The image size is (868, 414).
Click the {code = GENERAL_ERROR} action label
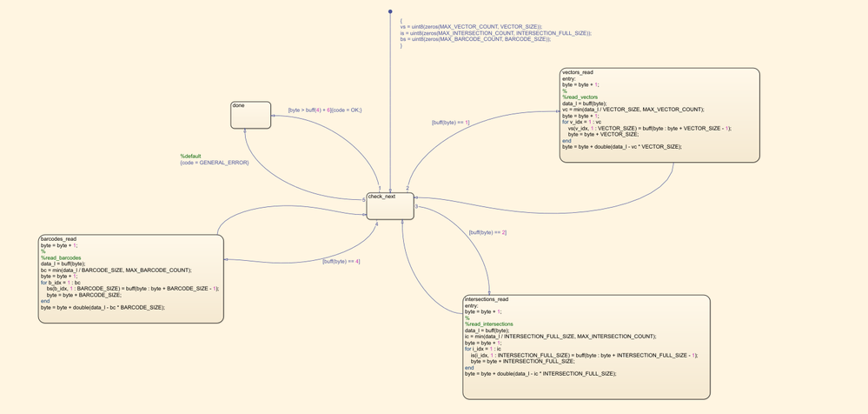point(215,163)
